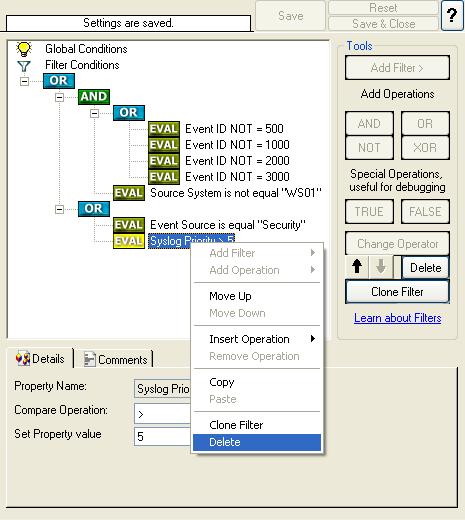Collapse the root OR tree node
465x520 pixels.
tap(24, 81)
